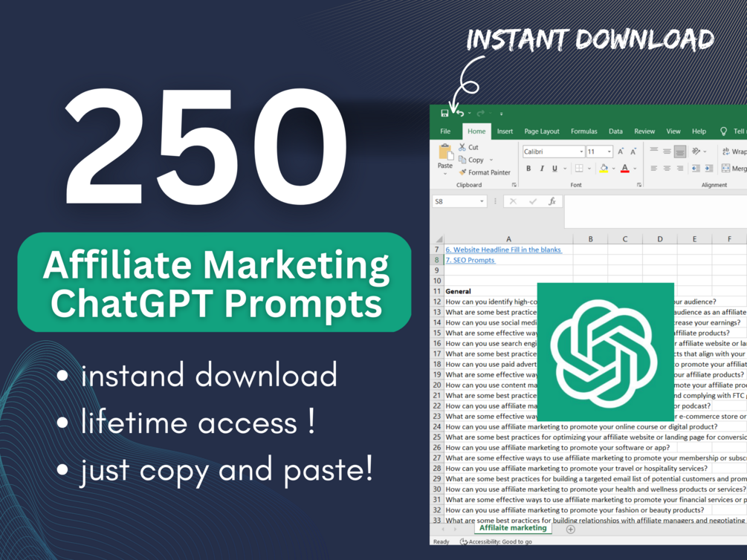
Task: Expand the Font Color dropdown arrow
Action: tap(635, 168)
